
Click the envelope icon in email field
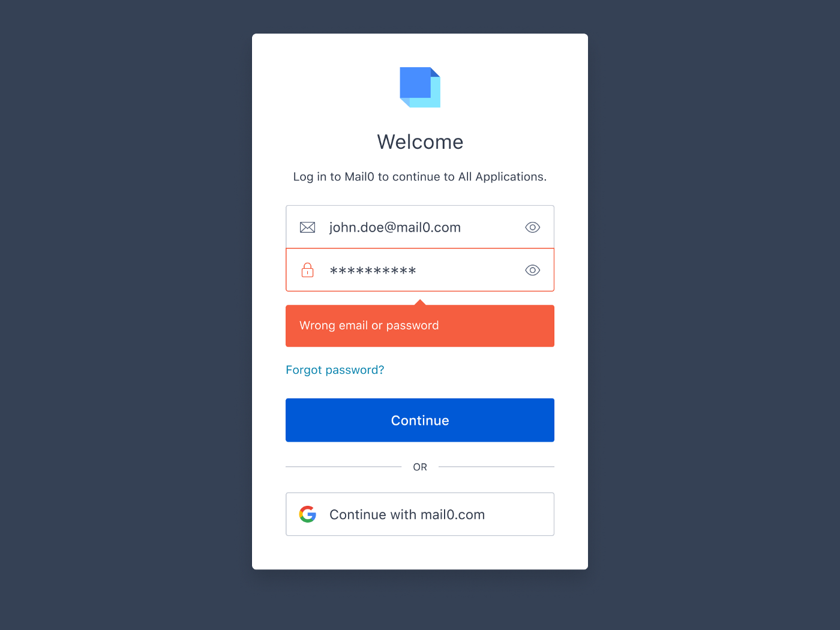[x=307, y=227]
